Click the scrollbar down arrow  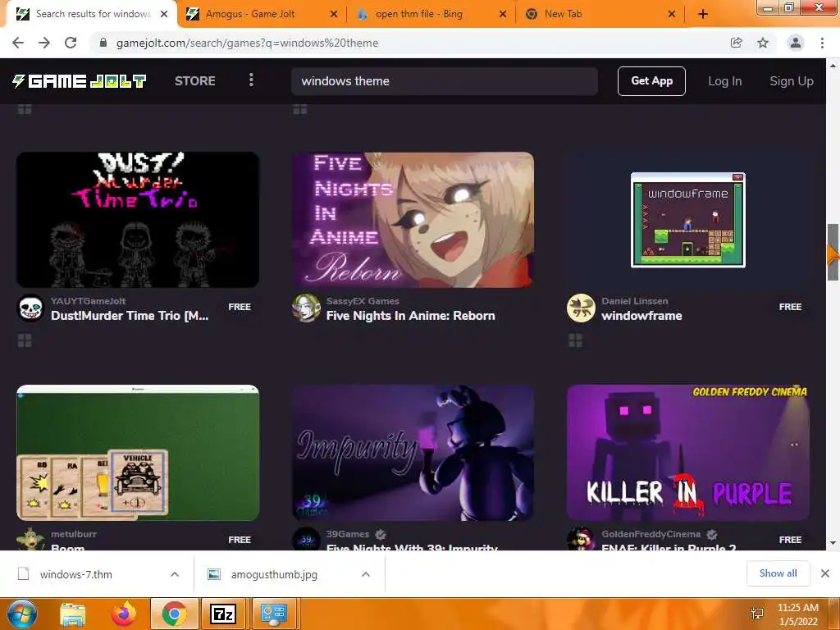click(x=833, y=543)
